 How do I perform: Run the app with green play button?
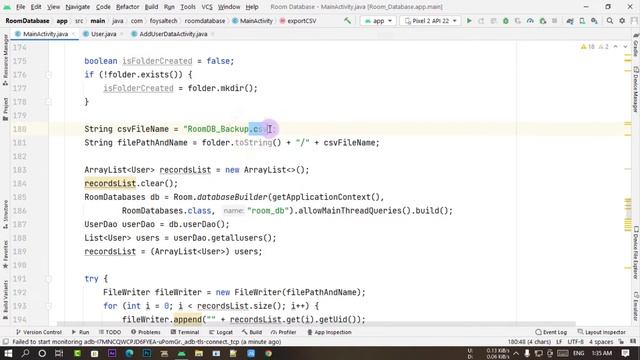pyautogui.click(x=469, y=20)
